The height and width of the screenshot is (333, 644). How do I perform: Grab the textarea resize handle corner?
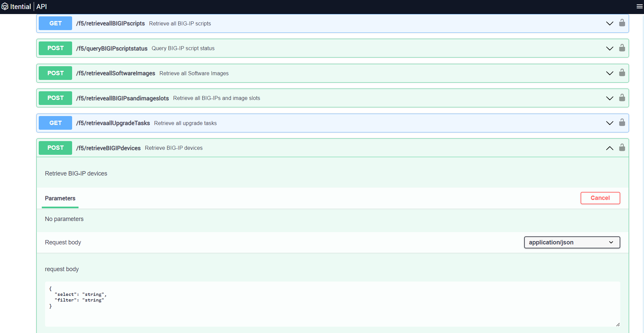click(x=618, y=324)
